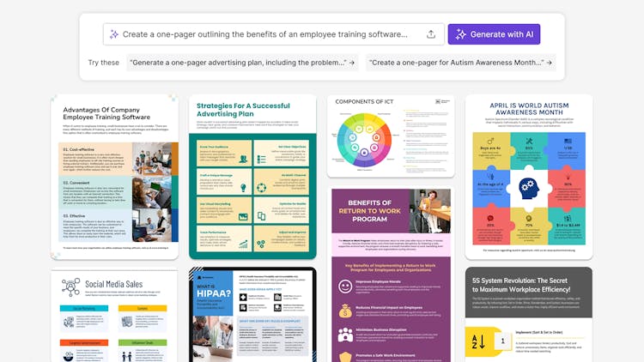
Task: Focus the one-pager prompt text field
Action: (x=264, y=34)
